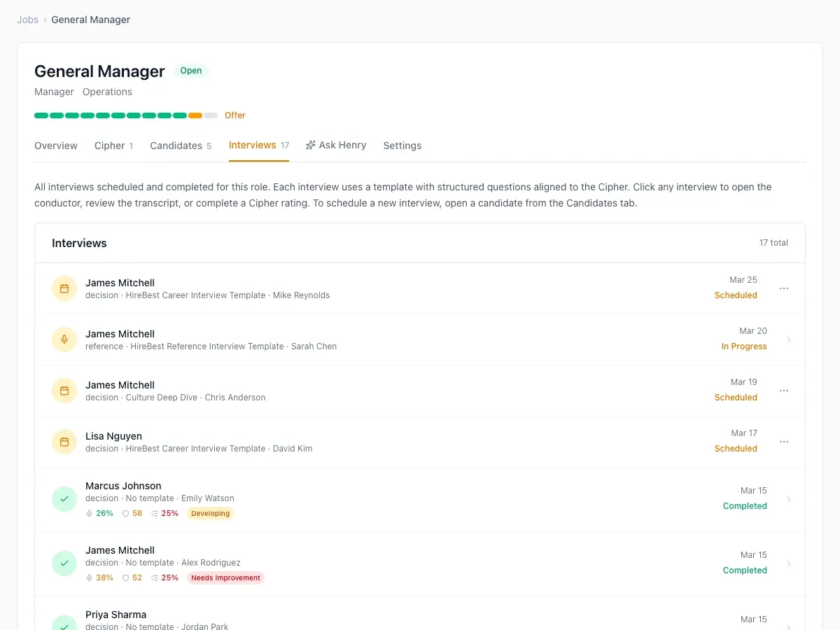Image resolution: width=840 pixels, height=630 pixels.
Task: Click the sparkle icon beside Ask Henry
Action: coord(311,145)
